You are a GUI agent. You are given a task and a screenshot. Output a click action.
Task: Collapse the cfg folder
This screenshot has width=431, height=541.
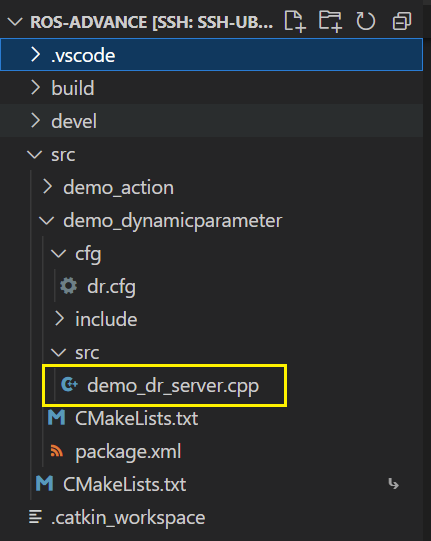pos(211,253)
